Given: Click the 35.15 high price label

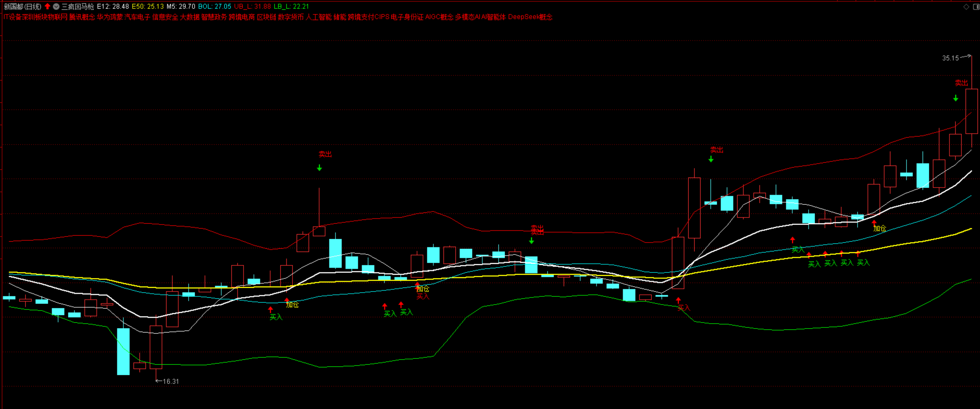Looking at the screenshot, I should (x=950, y=58).
